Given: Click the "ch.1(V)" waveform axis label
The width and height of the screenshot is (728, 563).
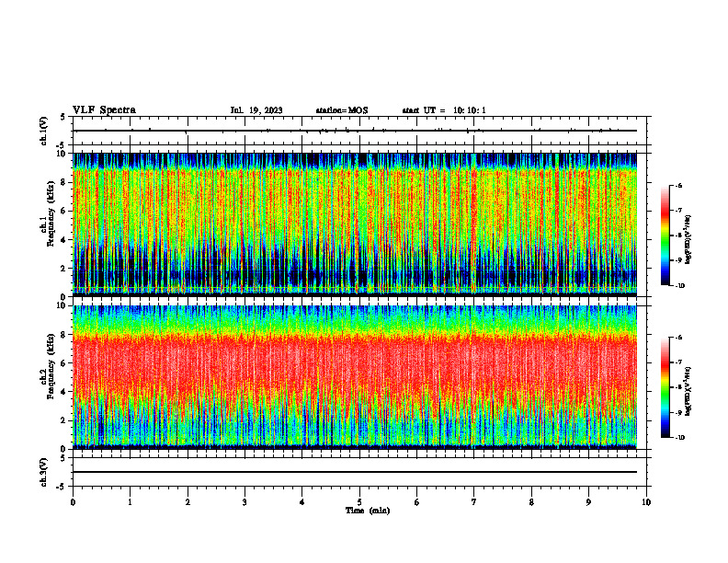Looking at the screenshot, I should pyautogui.click(x=44, y=131).
